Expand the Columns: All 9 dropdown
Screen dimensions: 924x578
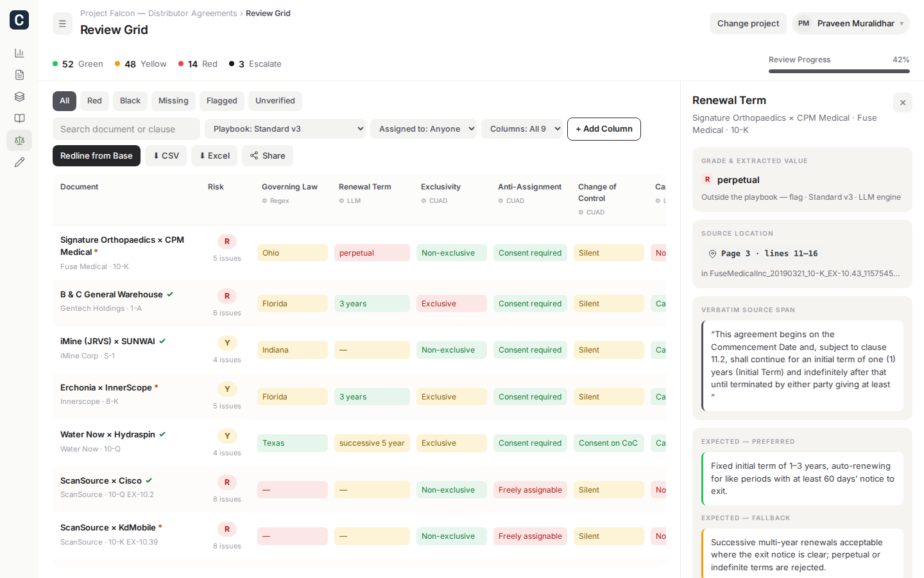pyautogui.click(x=522, y=129)
